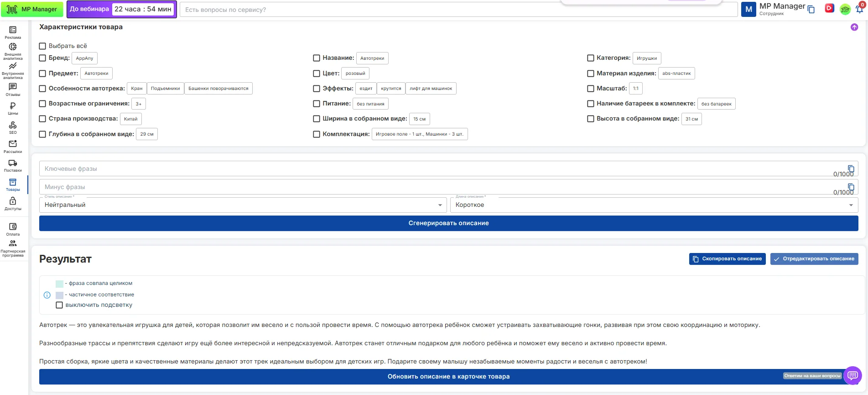Image resolution: width=868 pixels, height=395 pixels.
Task: Open the Реклама section icon in sidebar
Action: click(13, 30)
